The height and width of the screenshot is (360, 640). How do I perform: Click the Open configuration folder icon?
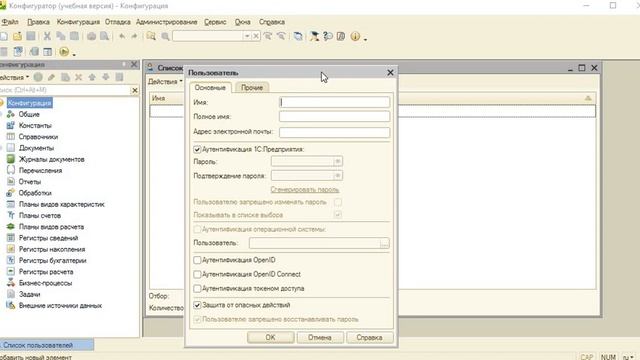[x=17, y=36]
